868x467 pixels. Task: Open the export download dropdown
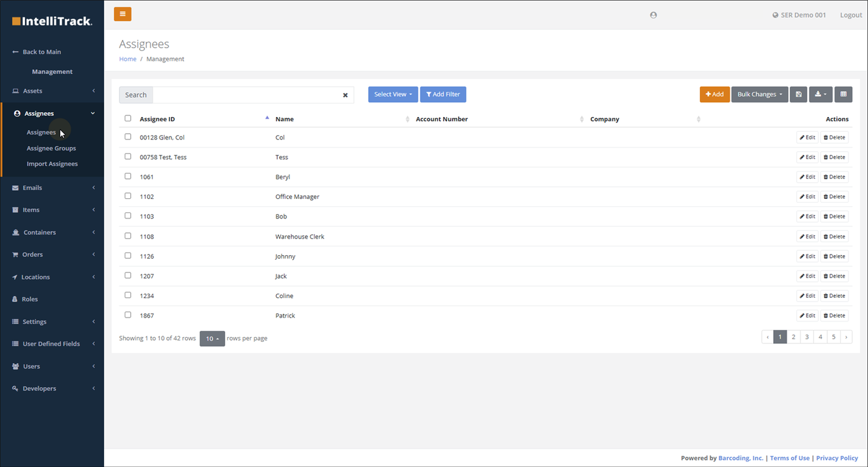821,94
